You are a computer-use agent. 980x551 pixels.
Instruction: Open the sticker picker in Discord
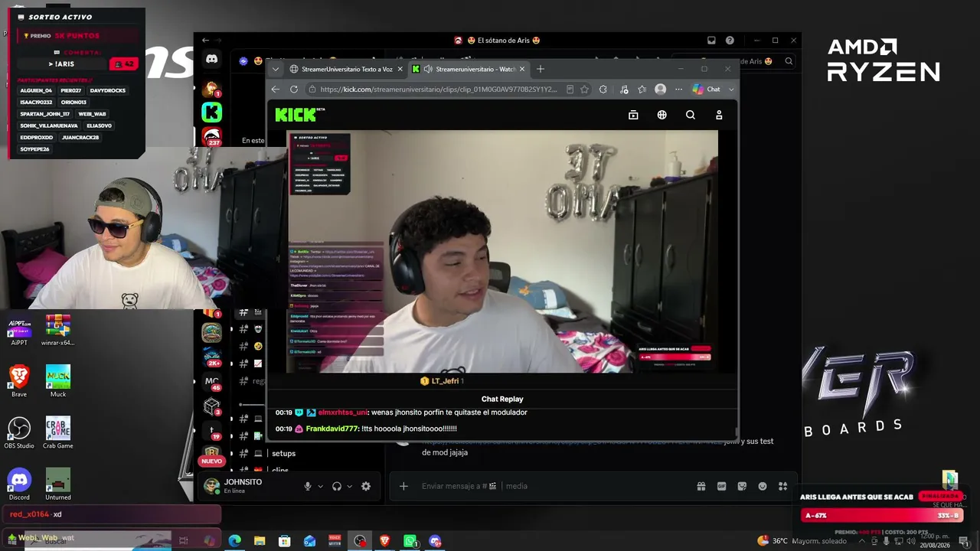[x=742, y=486]
